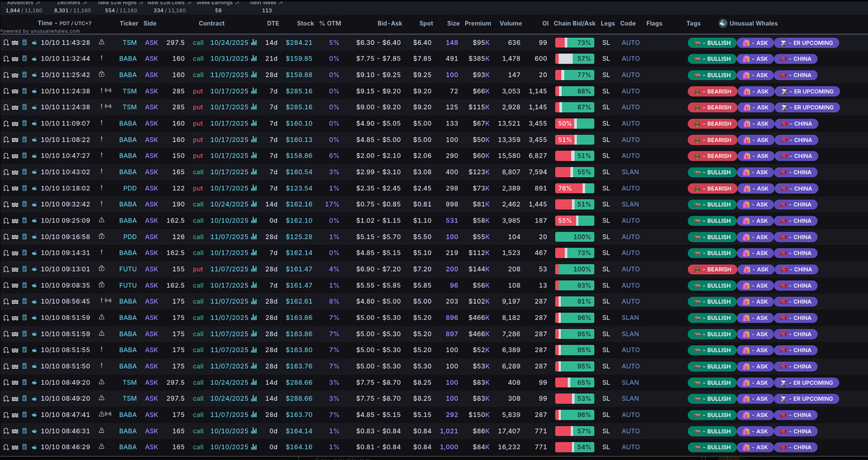
Task: Click OI value 7,594 on 10:43:02 row
Action: 538,172
